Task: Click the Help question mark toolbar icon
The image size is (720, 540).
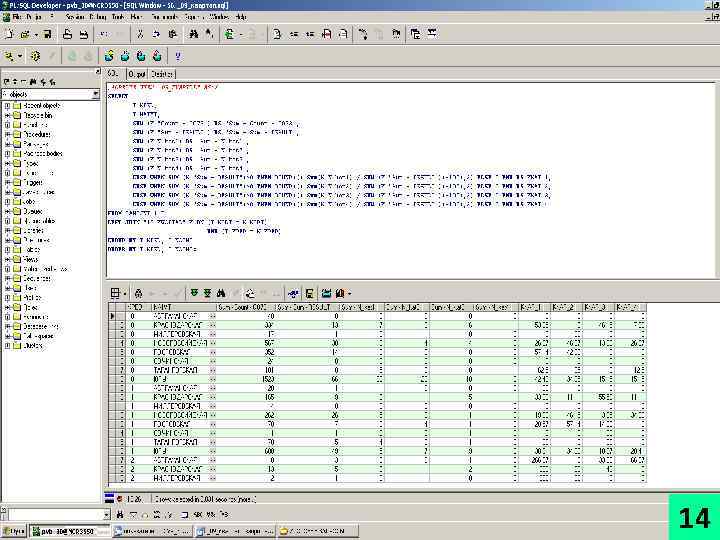Action: (178, 56)
